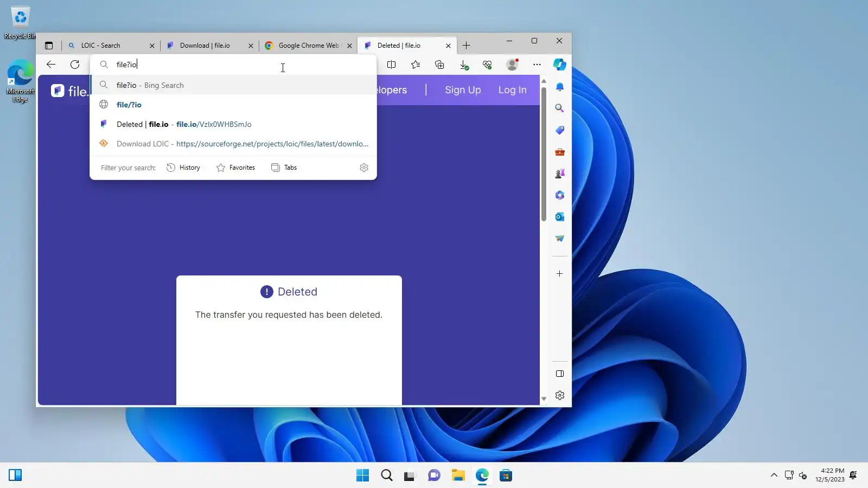Close the Download | file.io tab
The image size is (868, 488).
tap(251, 46)
